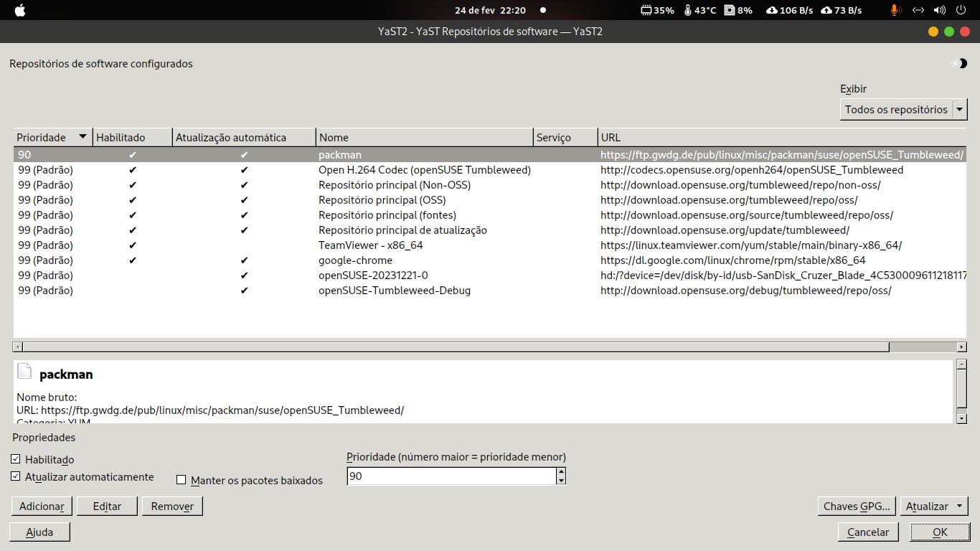Click the Cancelar button
This screenshot has width=980, height=551.
pyautogui.click(x=868, y=532)
